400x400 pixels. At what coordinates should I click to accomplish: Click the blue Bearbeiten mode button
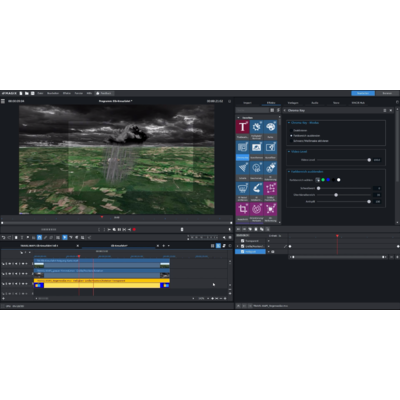[363, 93]
